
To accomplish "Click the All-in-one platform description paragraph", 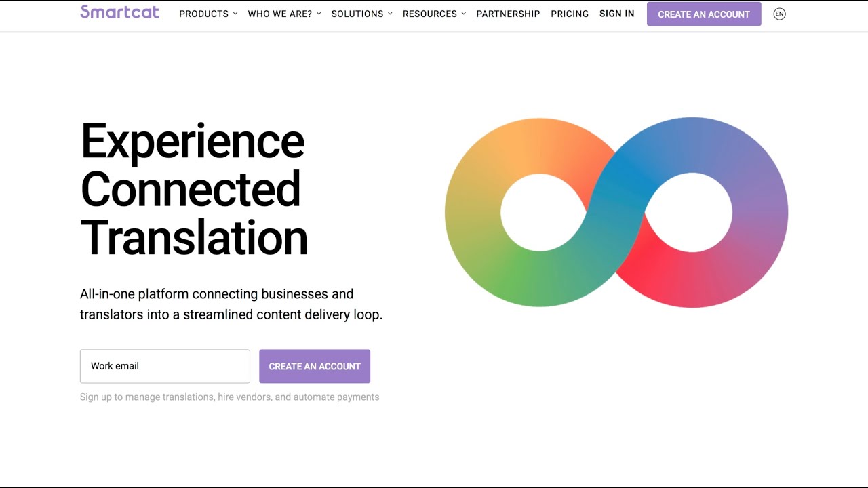I will (x=231, y=304).
